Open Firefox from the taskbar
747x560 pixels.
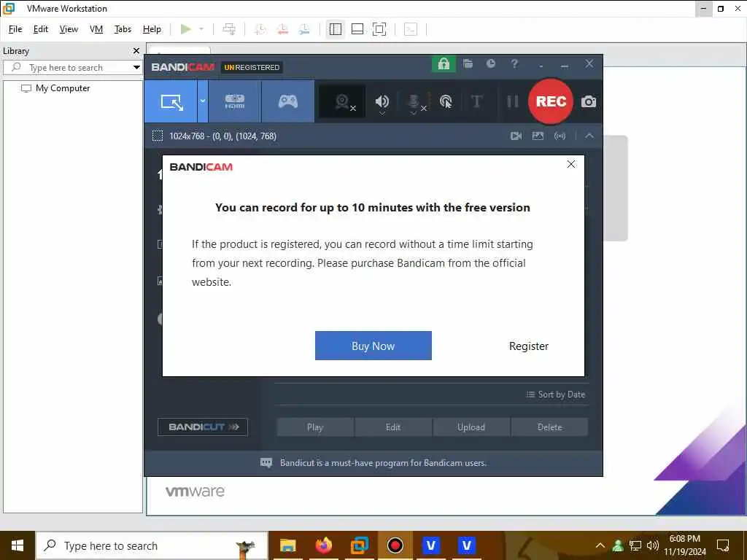[x=324, y=545]
